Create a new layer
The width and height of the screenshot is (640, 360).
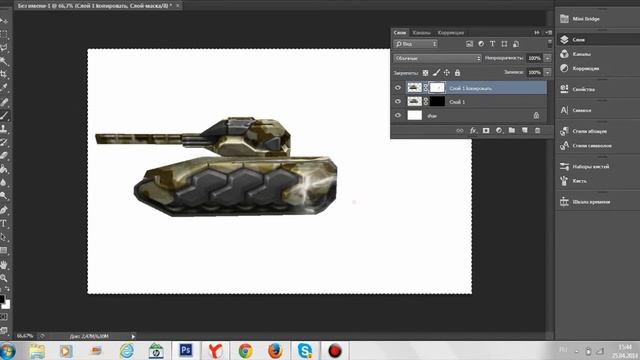[525, 131]
